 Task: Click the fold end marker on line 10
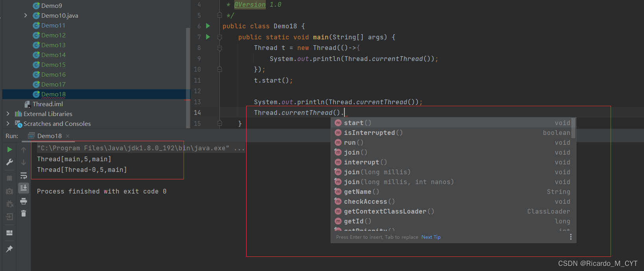tap(220, 69)
